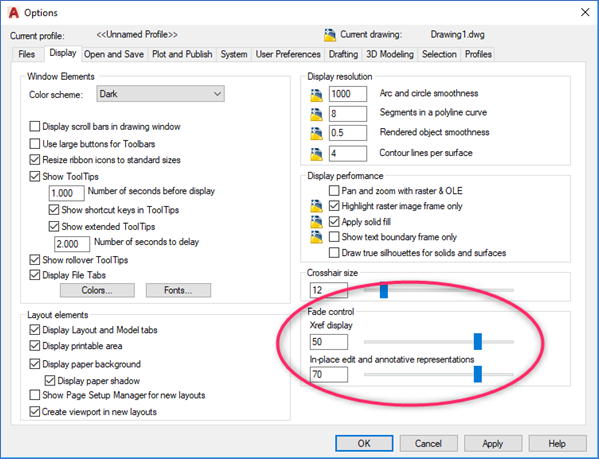599x459 pixels.
Task: Click drawing icon beside Contour lines per surface
Action: click(316, 154)
